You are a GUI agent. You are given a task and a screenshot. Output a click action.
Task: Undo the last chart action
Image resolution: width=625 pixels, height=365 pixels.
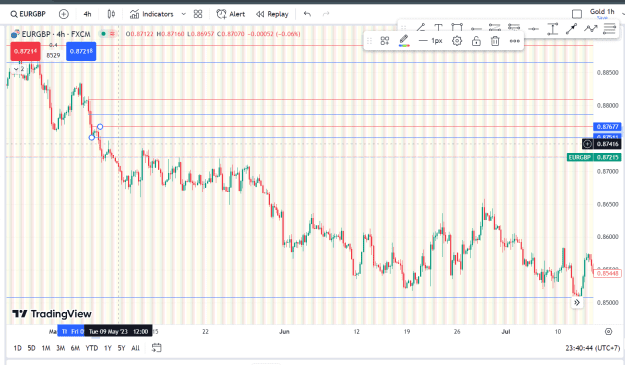[307, 14]
